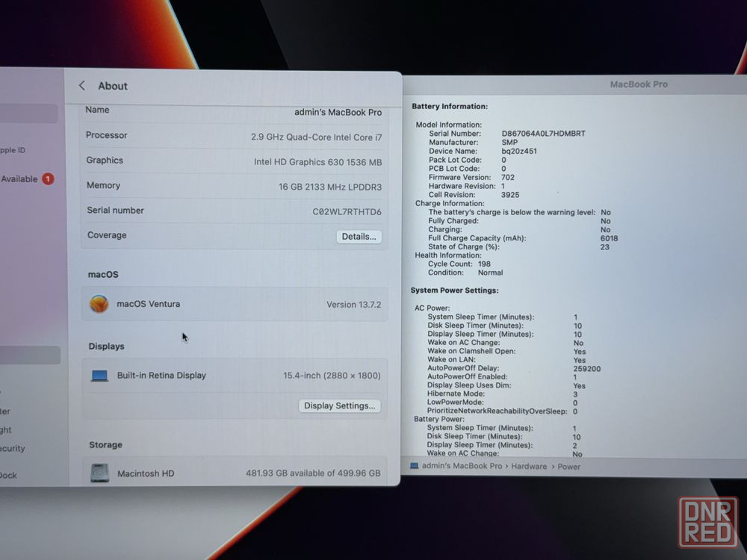Image resolution: width=747 pixels, height=560 pixels.
Task: Select admin's MacBook Pro in path bar
Action: pyautogui.click(x=462, y=466)
